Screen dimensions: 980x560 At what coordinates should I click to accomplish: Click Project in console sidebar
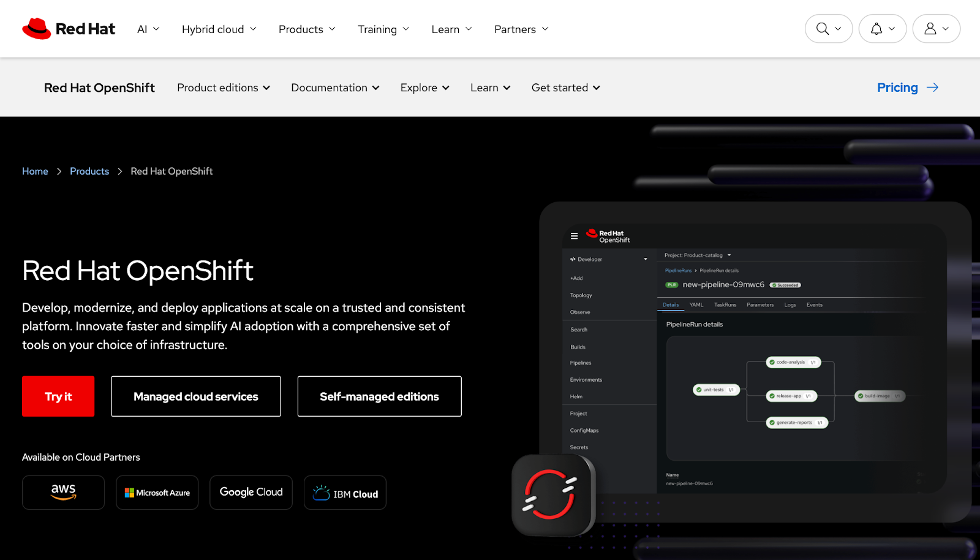[578, 414]
